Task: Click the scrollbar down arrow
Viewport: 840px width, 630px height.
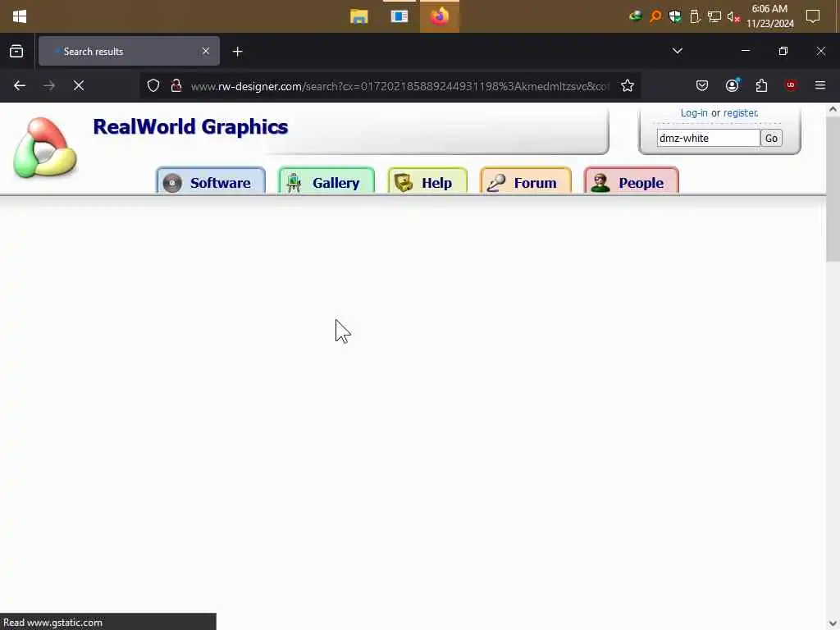Action: [x=833, y=623]
